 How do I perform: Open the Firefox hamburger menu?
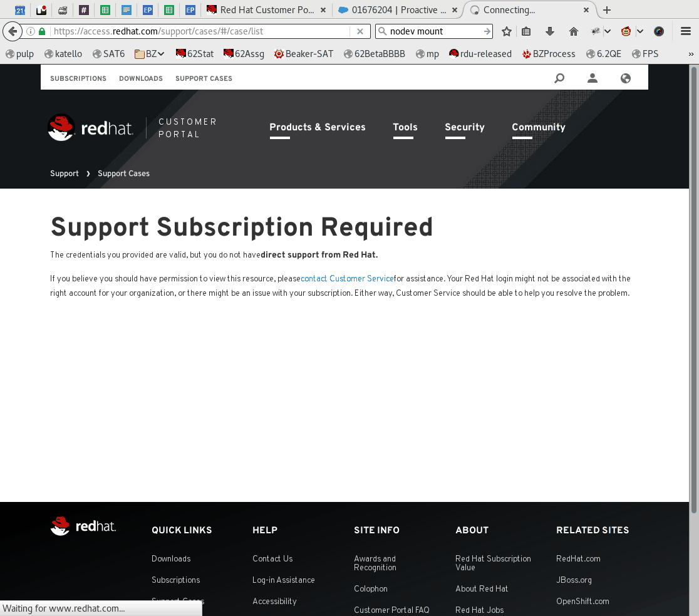[x=685, y=31]
